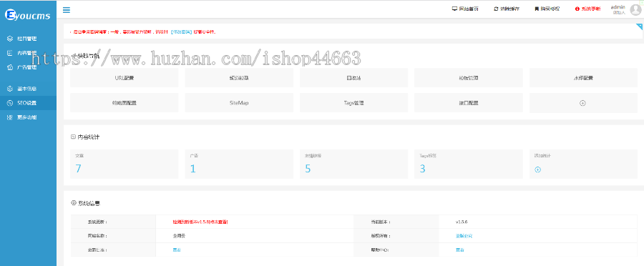
Task: Click the red alert 系统更新 icon
Action: click(577, 9)
